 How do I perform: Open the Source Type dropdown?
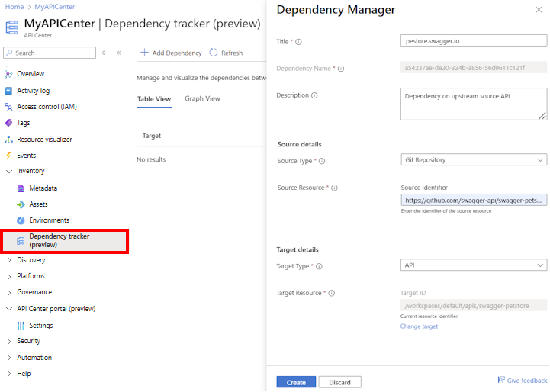(x=474, y=160)
